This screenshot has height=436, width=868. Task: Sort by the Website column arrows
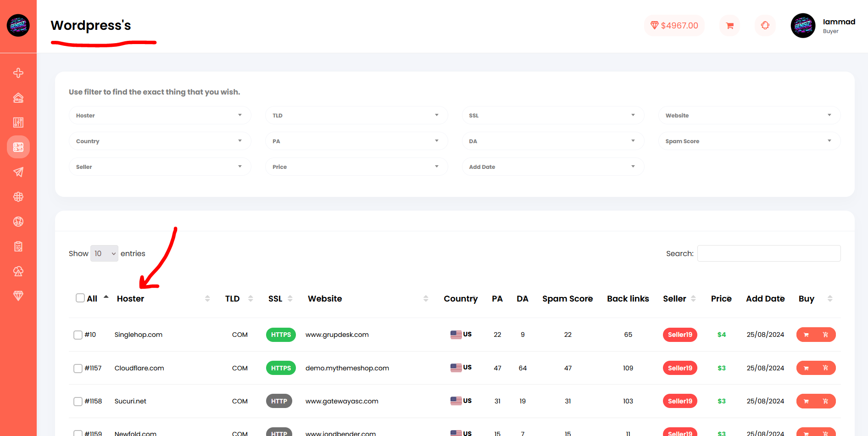point(426,299)
